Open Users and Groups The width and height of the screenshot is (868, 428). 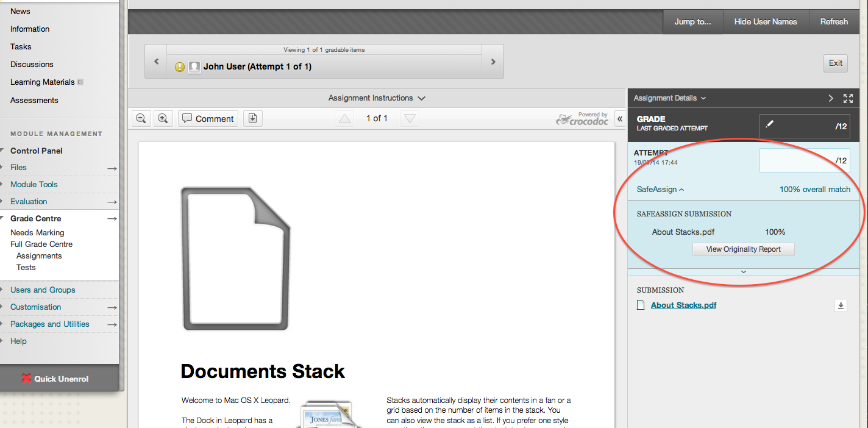pyautogui.click(x=43, y=290)
